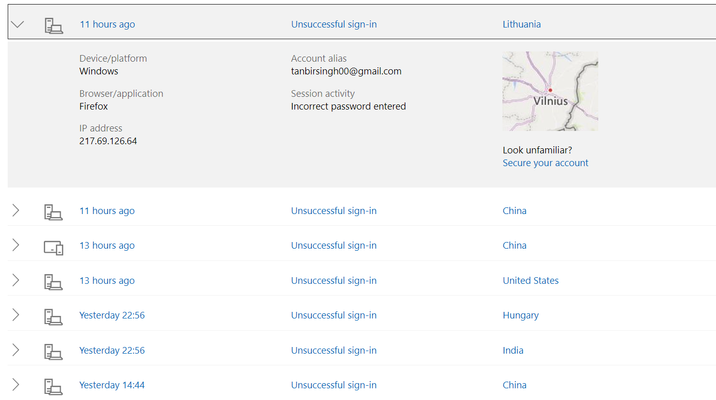Image resolution: width=716 pixels, height=400 pixels.
Task: Select the United States location link
Action: pos(531,280)
